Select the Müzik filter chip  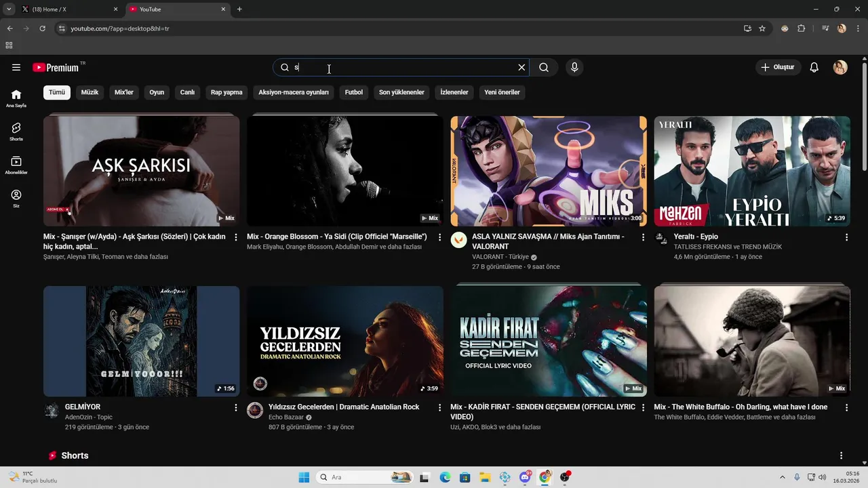click(90, 92)
